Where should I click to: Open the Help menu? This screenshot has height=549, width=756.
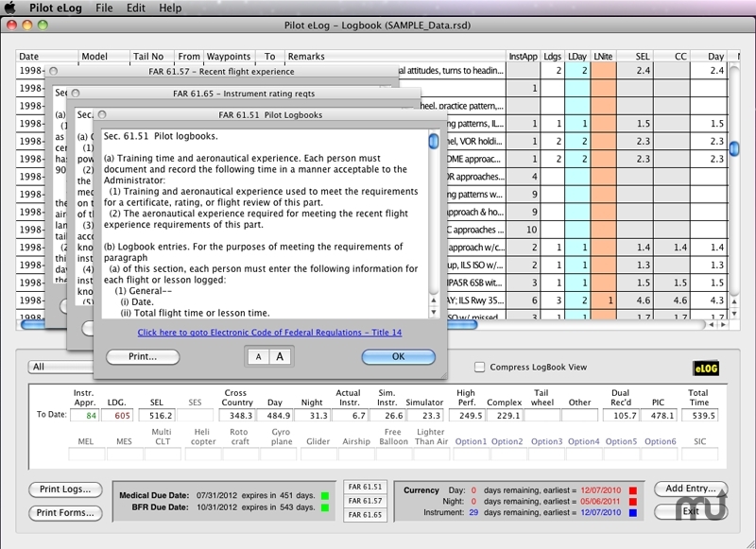(170, 8)
